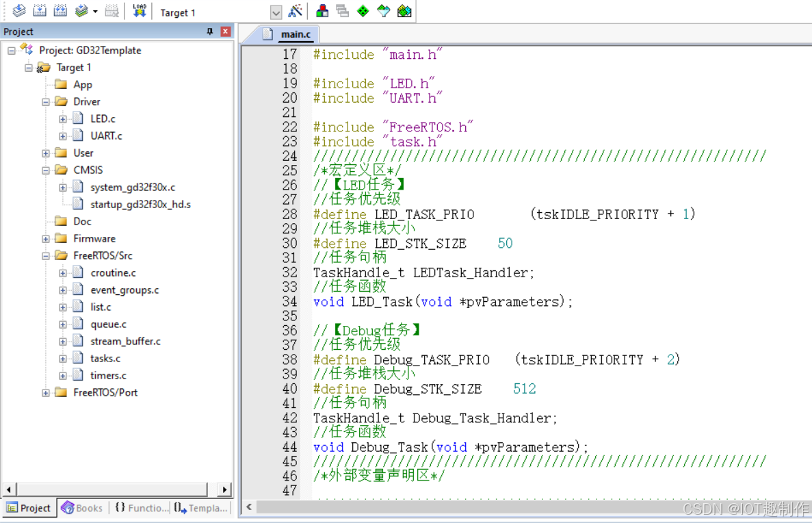Click Project panel scrollbar right arrow
Viewport: 812px width, 523px height.
click(224, 489)
